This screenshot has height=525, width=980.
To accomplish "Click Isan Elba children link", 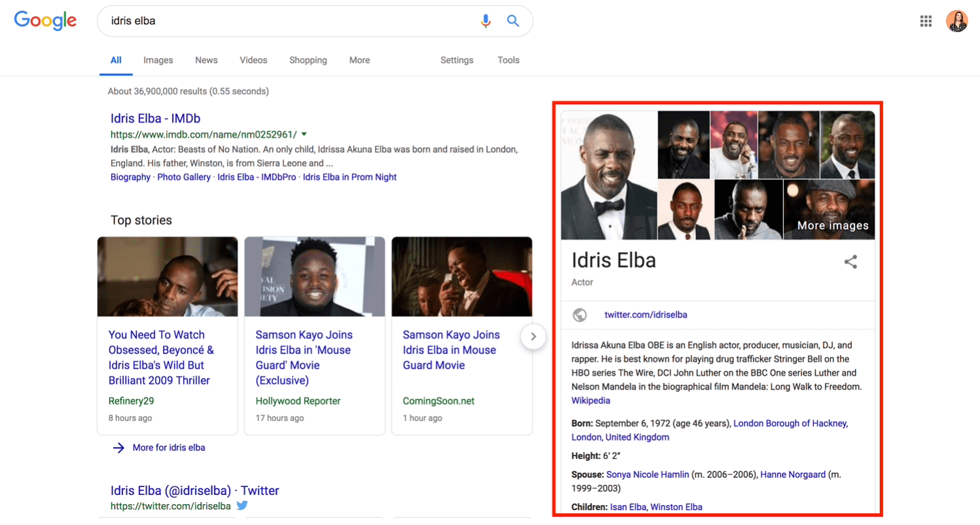I will pos(628,507).
